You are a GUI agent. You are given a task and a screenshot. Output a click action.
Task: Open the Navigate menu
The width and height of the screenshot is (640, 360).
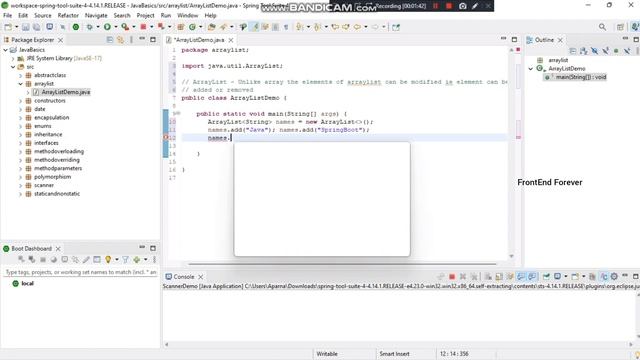tap(96, 16)
